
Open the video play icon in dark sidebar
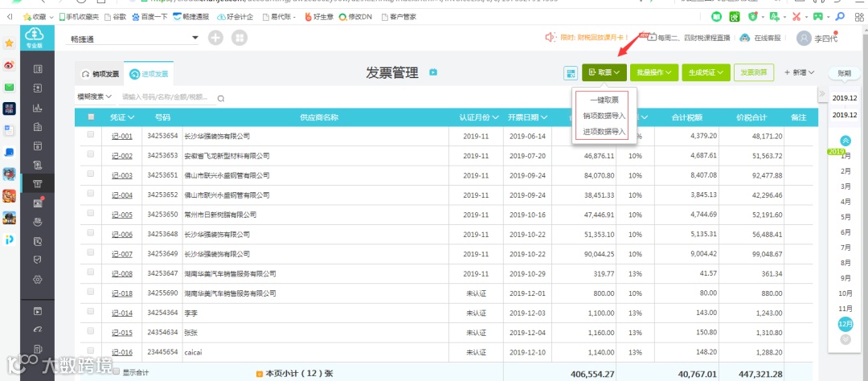click(x=38, y=311)
